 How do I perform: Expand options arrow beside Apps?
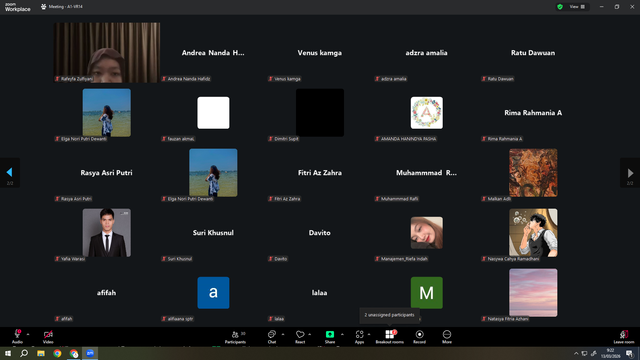tap(369, 334)
